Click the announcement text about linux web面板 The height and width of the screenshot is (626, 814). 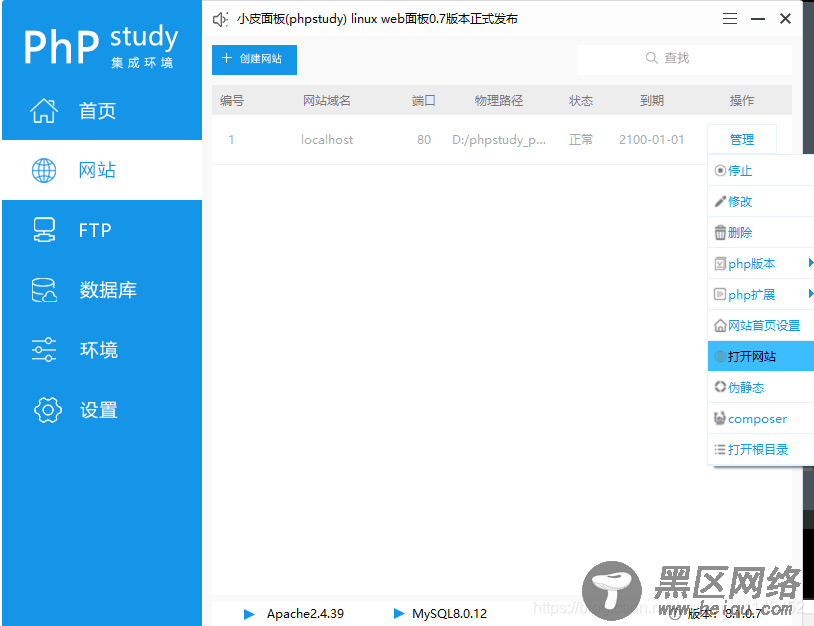(377, 19)
